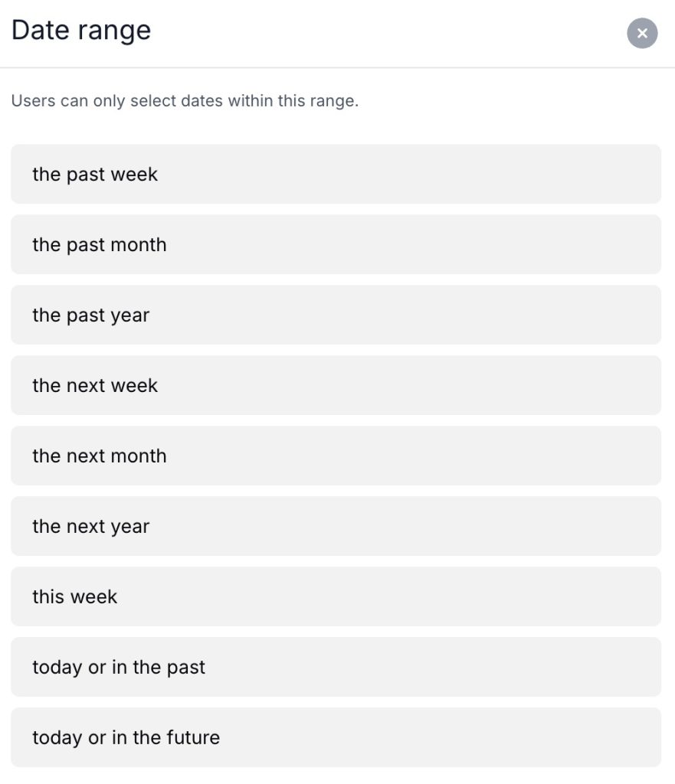
Task: Click the range description helper text
Action: coord(185,101)
